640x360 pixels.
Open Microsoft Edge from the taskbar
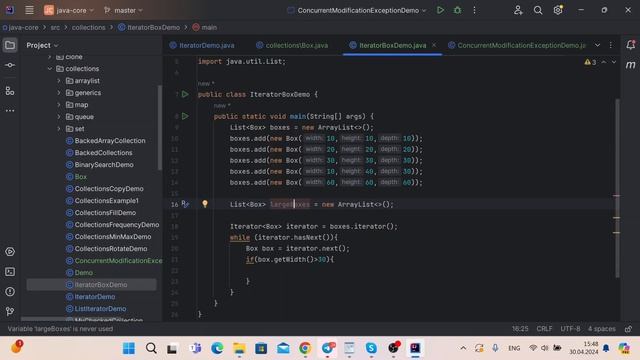pos(217,348)
